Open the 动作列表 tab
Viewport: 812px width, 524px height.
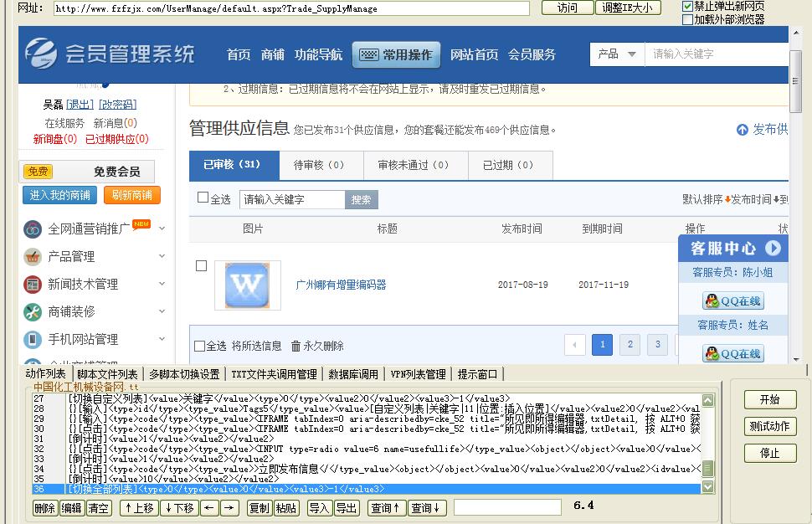pos(45,374)
